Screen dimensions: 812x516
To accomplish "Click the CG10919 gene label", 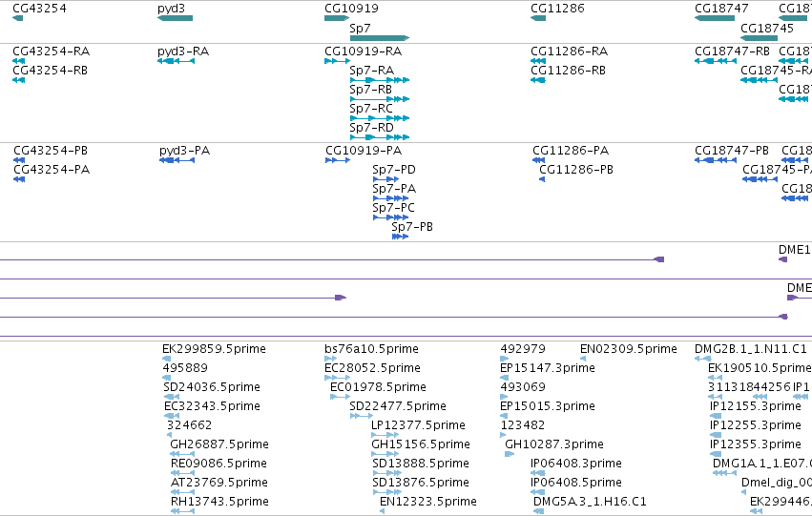I will pyautogui.click(x=351, y=9).
